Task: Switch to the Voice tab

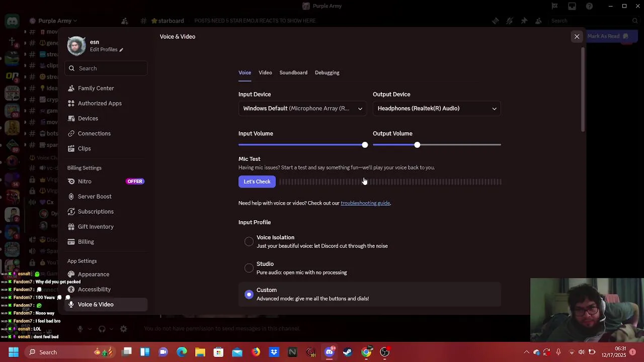Action: [245, 72]
